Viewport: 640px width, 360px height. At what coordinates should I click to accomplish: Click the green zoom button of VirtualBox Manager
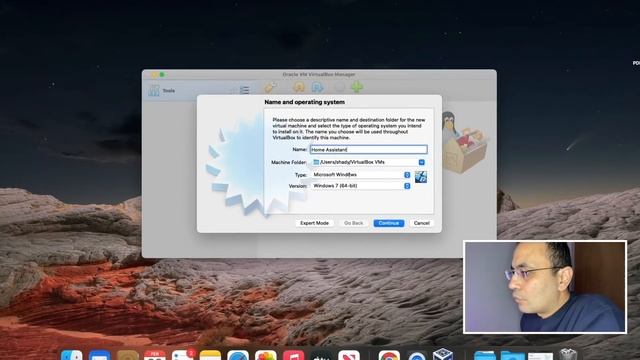pos(162,75)
